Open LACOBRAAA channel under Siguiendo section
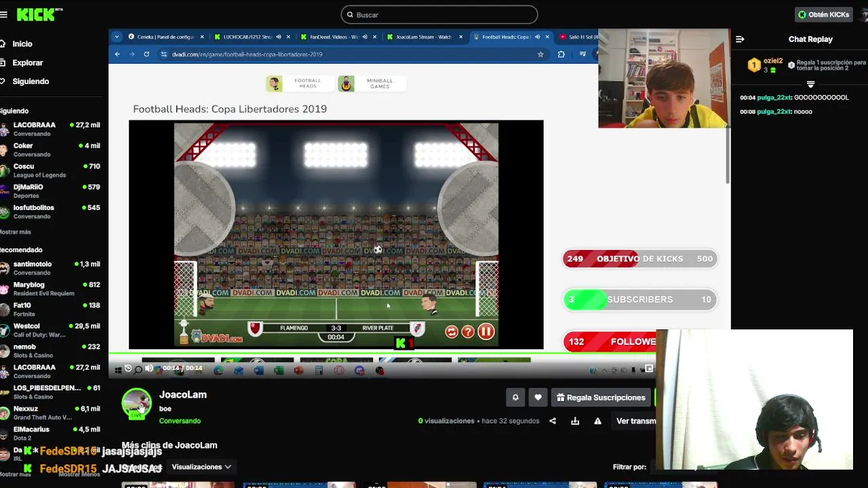The image size is (868, 488). [51, 129]
